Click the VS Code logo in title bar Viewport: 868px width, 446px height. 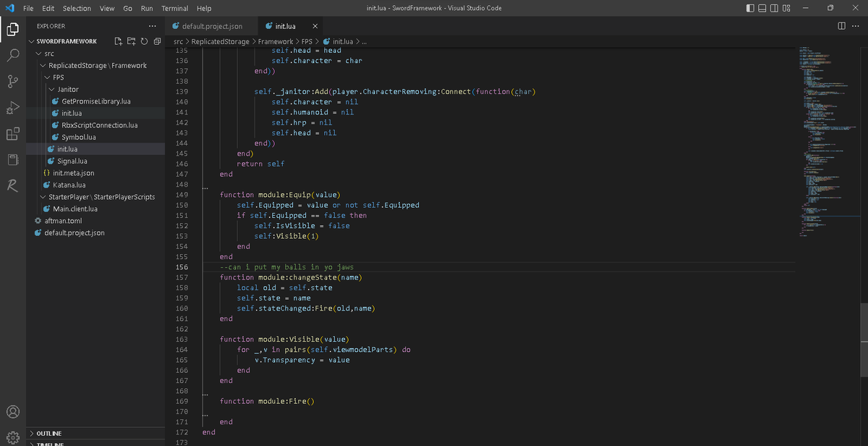tap(10, 8)
